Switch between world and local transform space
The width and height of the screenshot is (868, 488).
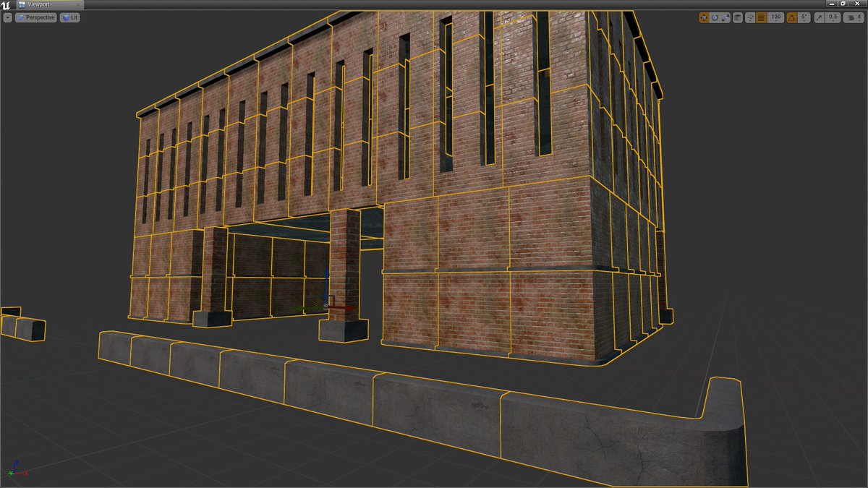click(738, 17)
